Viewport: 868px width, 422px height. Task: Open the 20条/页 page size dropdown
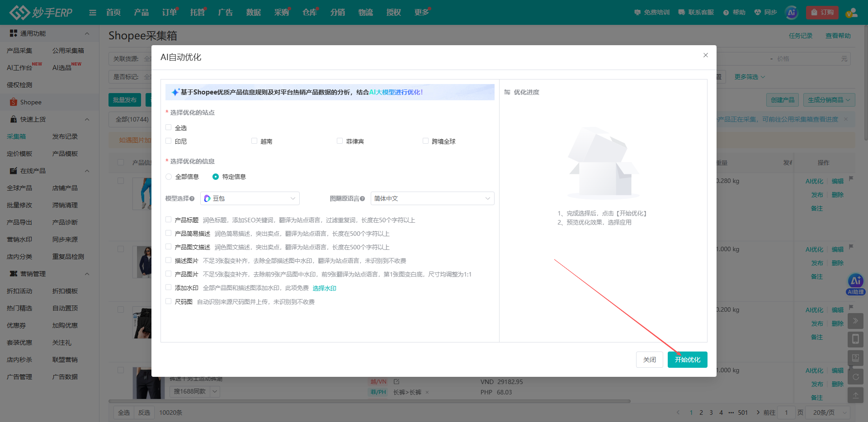point(828,413)
